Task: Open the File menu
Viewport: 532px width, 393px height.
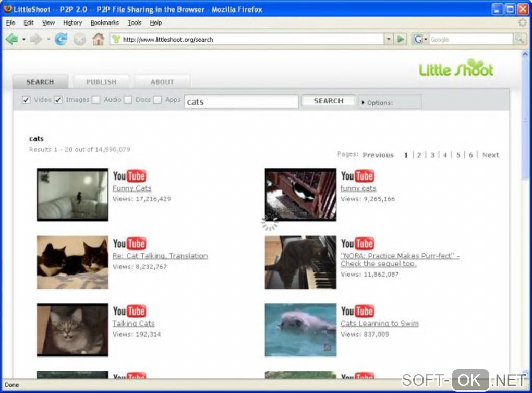Action: (x=10, y=23)
